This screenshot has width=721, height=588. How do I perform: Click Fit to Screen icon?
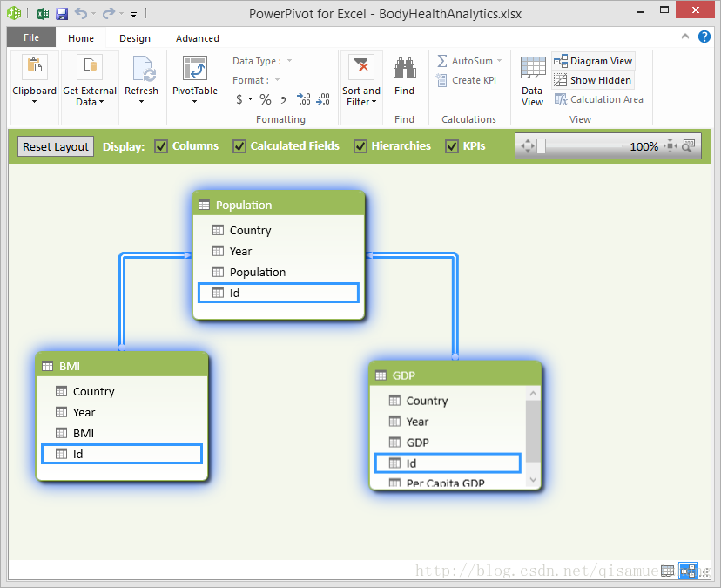pyautogui.click(x=670, y=146)
